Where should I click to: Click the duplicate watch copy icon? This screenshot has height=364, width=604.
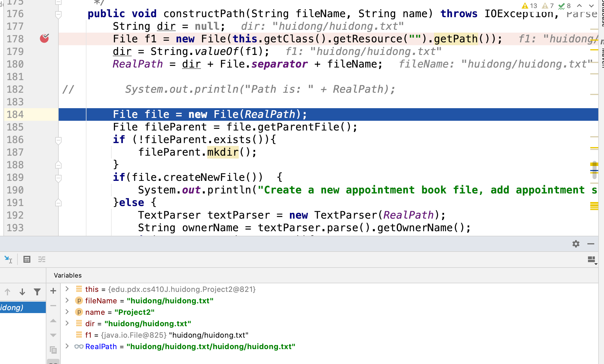53,350
